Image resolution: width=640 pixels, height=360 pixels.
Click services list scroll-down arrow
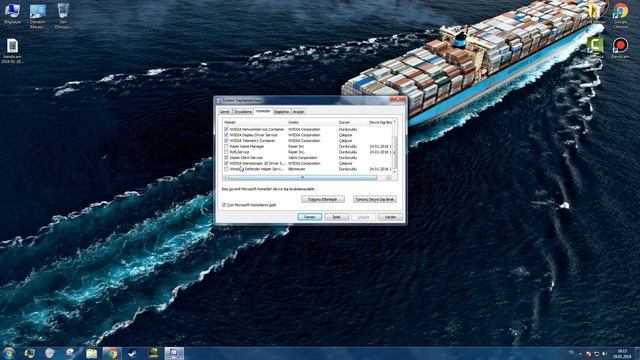click(x=395, y=172)
